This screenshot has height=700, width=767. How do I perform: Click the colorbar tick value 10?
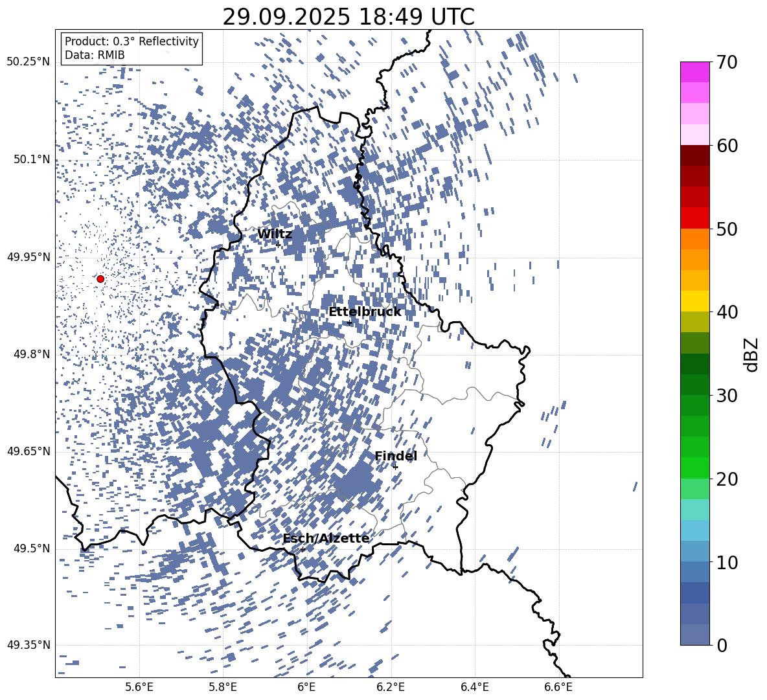pyautogui.click(x=727, y=562)
